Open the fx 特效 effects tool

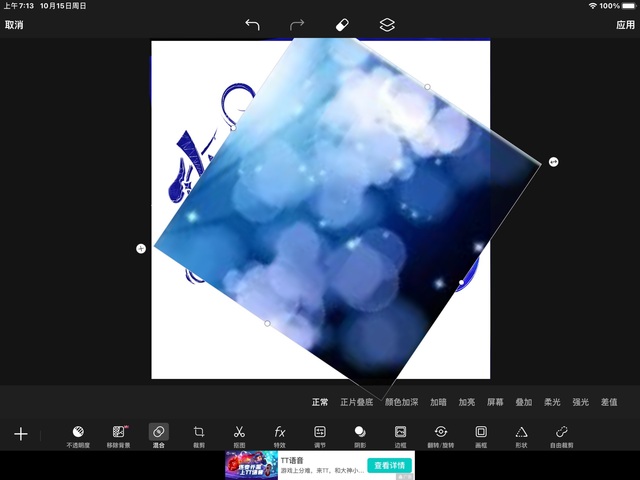[280, 434]
